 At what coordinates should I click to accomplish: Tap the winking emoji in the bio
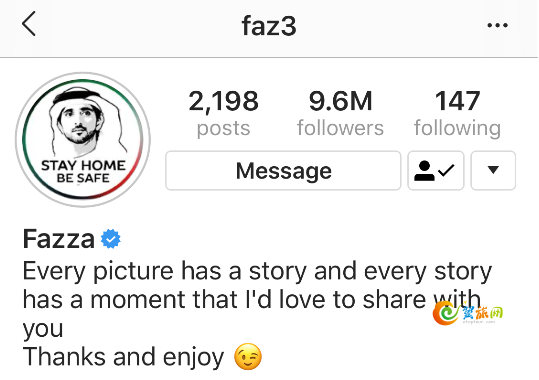pos(248,356)
